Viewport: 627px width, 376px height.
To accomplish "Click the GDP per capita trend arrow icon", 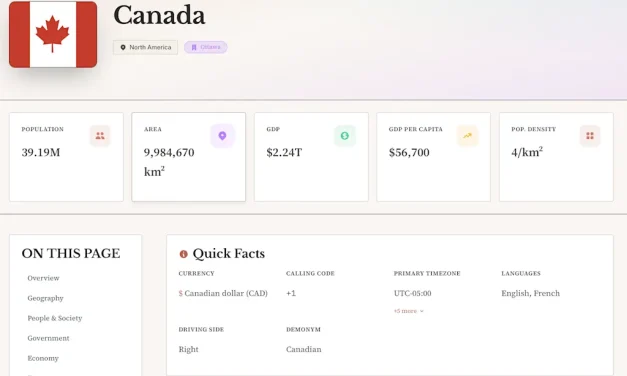I will [467, 136].
